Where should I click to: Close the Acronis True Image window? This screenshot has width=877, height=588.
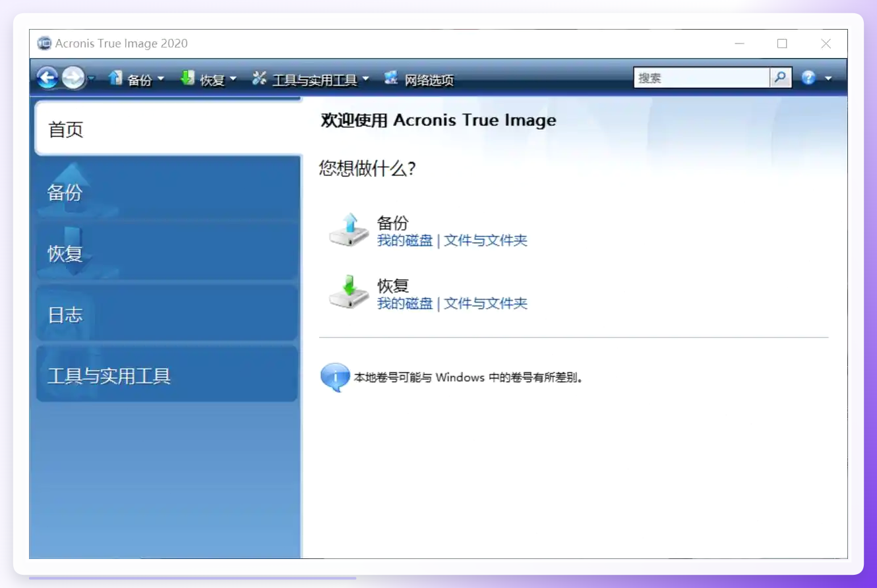[x=826, y=44]
